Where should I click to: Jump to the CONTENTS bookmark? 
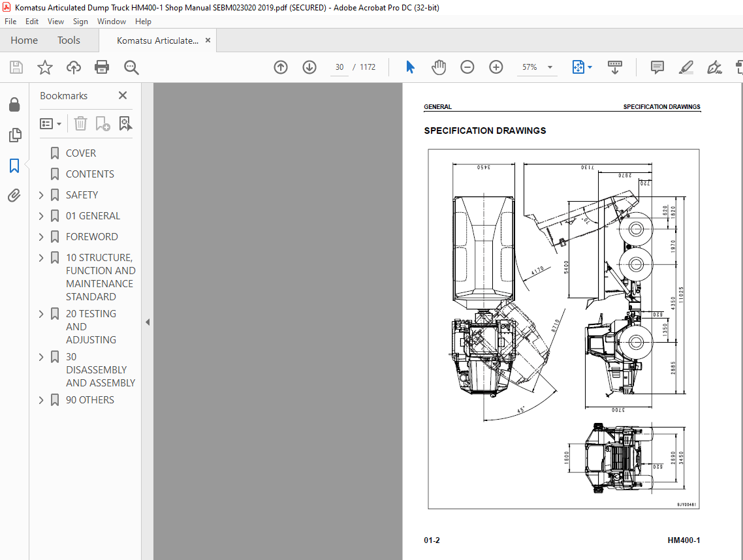(x=89, y=174)
